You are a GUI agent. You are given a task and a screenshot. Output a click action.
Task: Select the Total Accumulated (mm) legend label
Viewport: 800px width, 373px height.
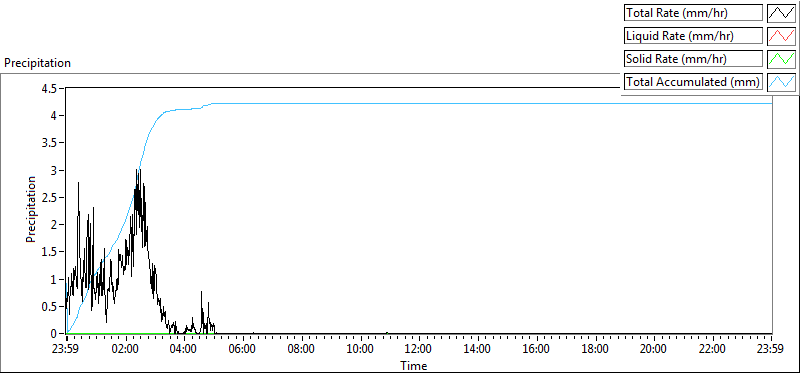693,82
